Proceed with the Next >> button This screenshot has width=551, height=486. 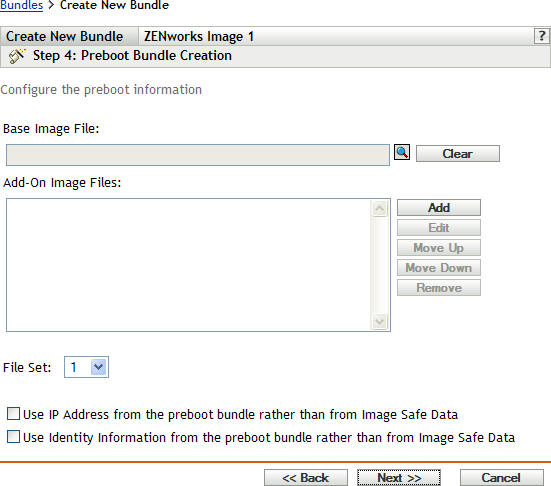coord(399,478)
